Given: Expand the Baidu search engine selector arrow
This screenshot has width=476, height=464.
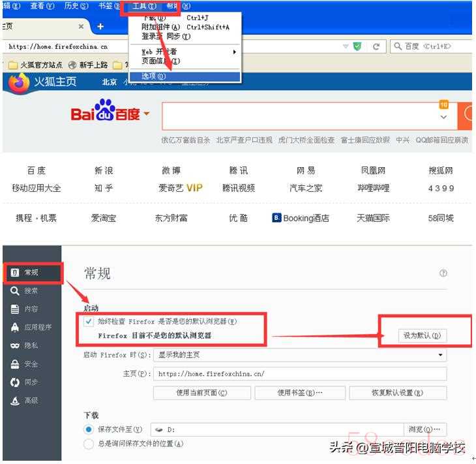Looking at the screenshot, I should 147,114.
